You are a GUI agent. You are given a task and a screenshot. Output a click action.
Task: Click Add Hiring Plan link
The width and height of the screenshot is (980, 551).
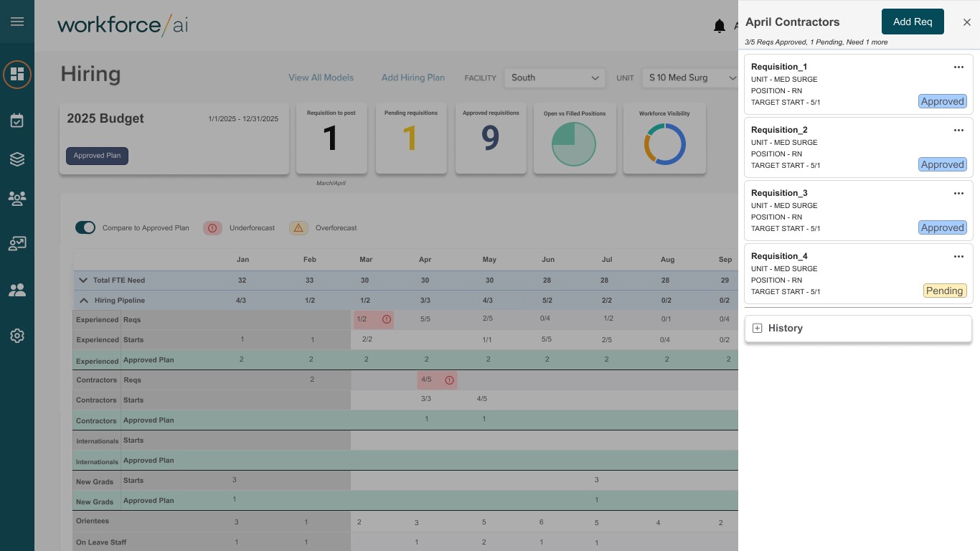tap(413, 77)
